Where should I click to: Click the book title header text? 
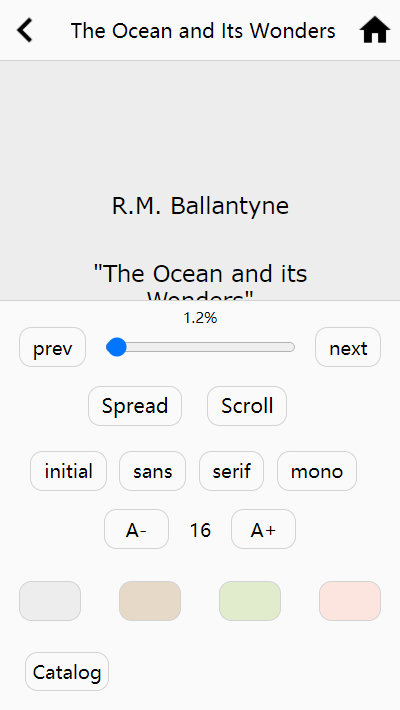point(203,31)
